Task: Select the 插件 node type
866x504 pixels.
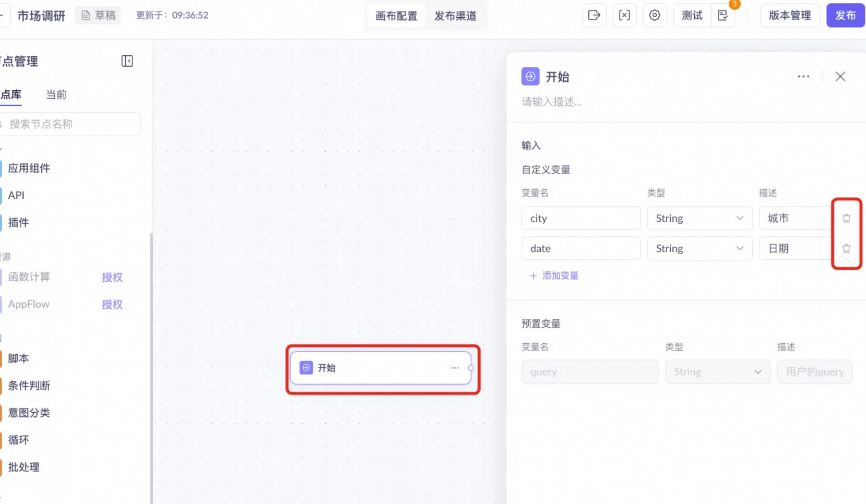Action: (x=18, y=222)
